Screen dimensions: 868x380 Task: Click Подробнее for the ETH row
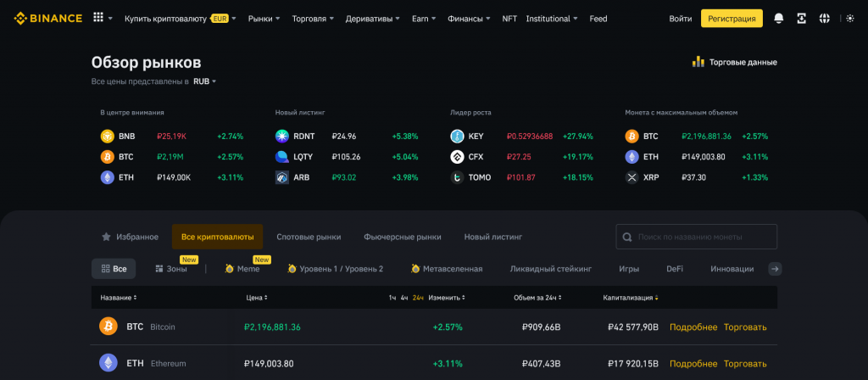point(693,363)
